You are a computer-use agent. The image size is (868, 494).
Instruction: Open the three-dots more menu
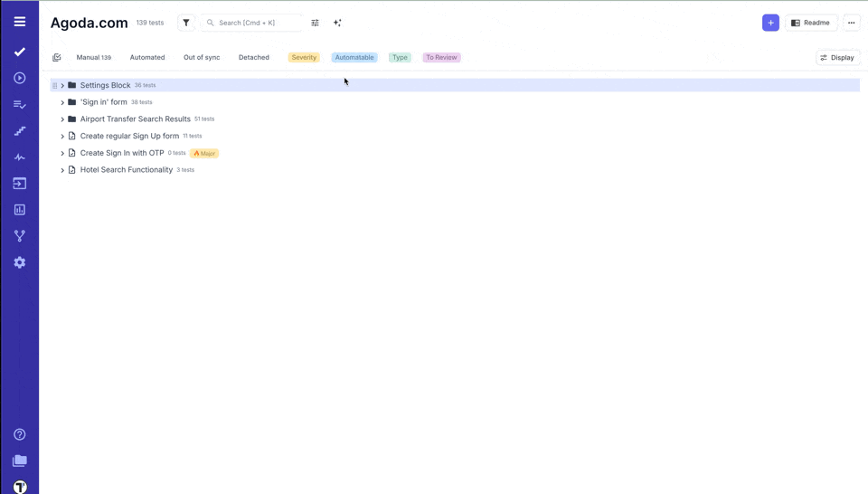pos(852,23)
